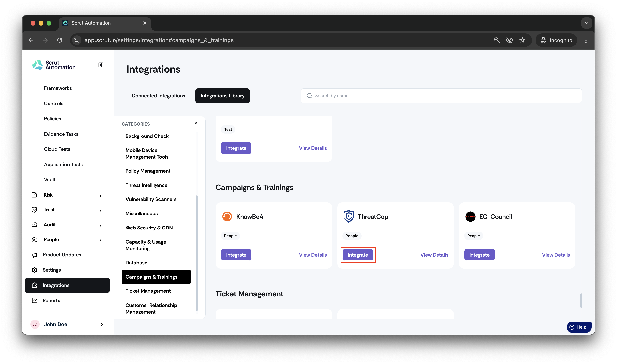Integrate the ThreatCop integration
The width and height of the screenshot is (617, 364).
358,255
